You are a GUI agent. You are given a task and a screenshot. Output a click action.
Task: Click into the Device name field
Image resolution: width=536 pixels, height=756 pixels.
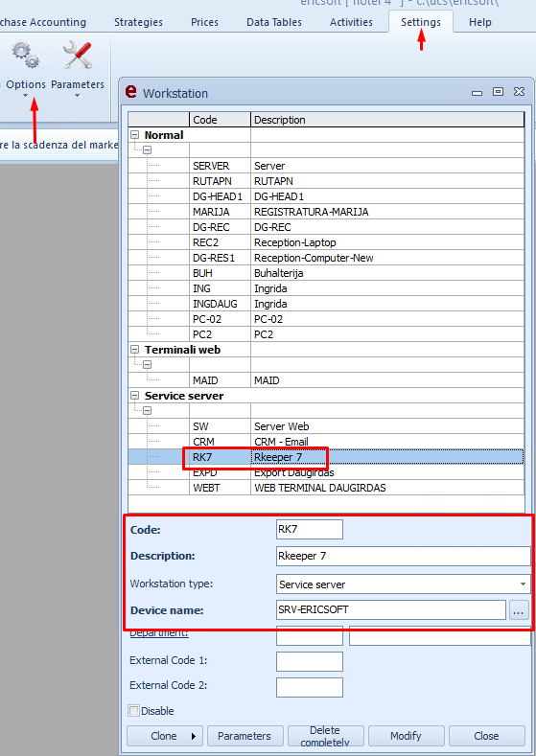click(x=391, y=610)
